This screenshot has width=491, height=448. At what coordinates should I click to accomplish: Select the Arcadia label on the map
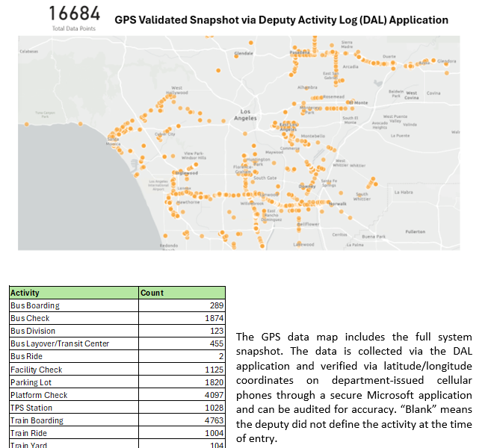(350, 66)
